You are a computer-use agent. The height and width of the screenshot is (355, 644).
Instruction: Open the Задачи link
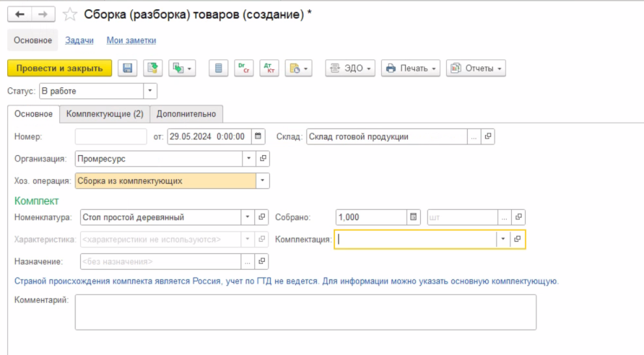(x=78, y=40)
